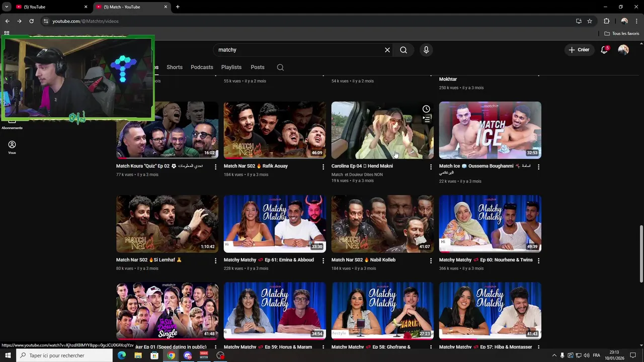Open the options menu for Match Nar S02 Rafik Aouay
Image resolution: width=644 pixels, height=362 pixels.
(323, 167)
